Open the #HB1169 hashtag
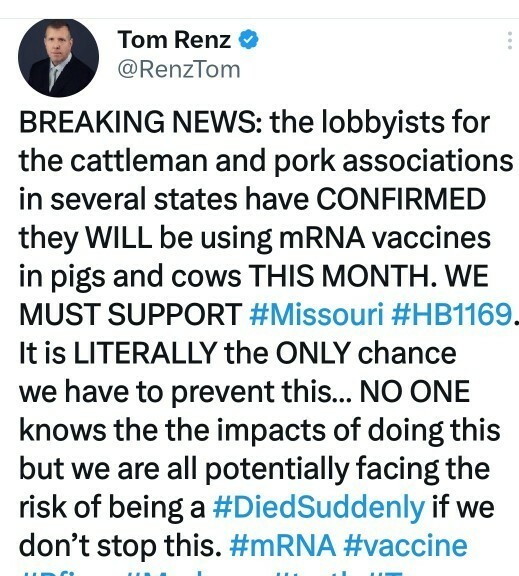Screen dimensions: 519x576 [x=452, y=314]
